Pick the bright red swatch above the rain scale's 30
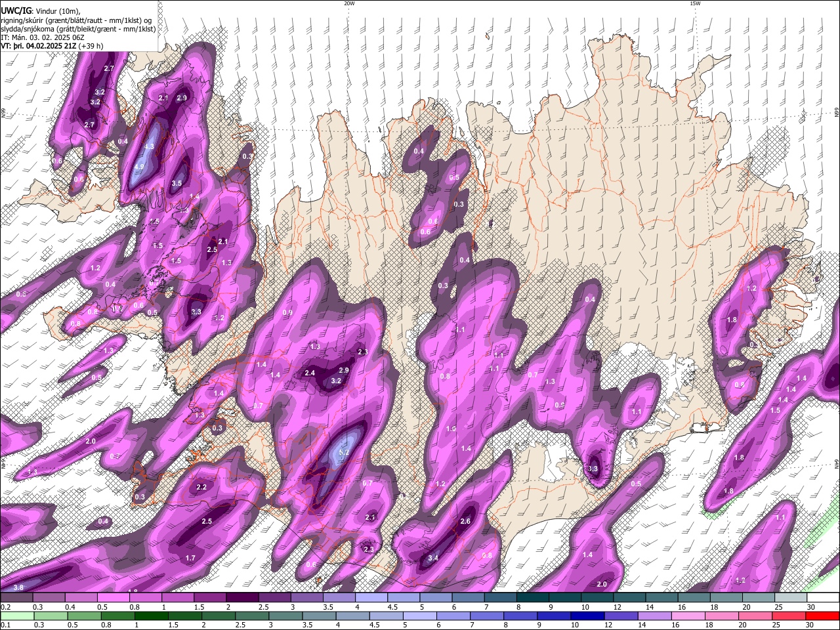 [823, 616]
